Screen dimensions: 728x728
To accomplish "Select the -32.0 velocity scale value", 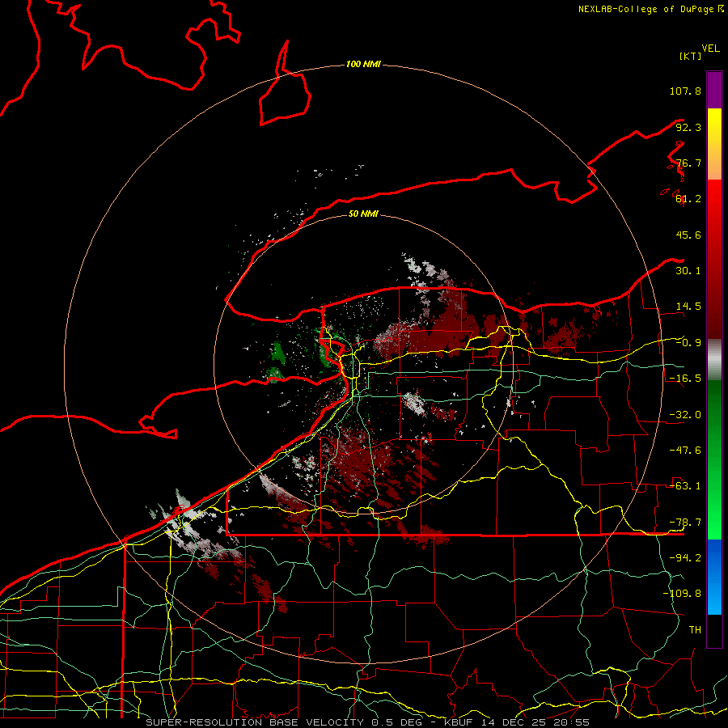I will point(685,415).
